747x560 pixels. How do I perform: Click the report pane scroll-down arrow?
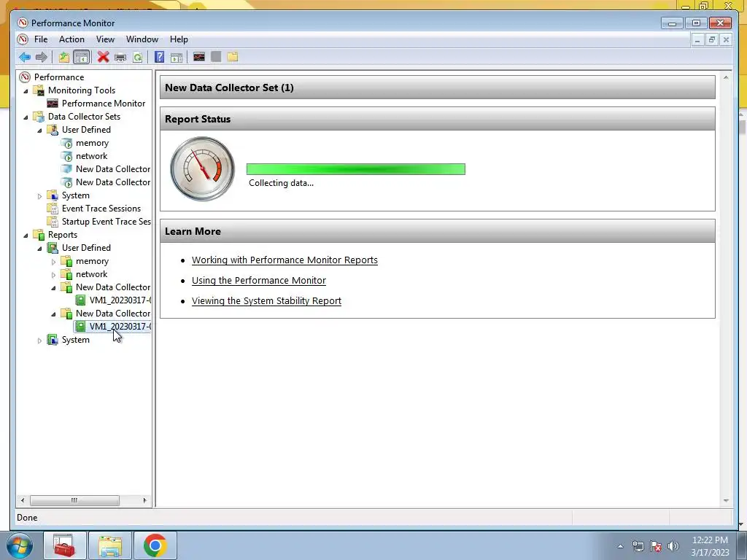(726, 500)
